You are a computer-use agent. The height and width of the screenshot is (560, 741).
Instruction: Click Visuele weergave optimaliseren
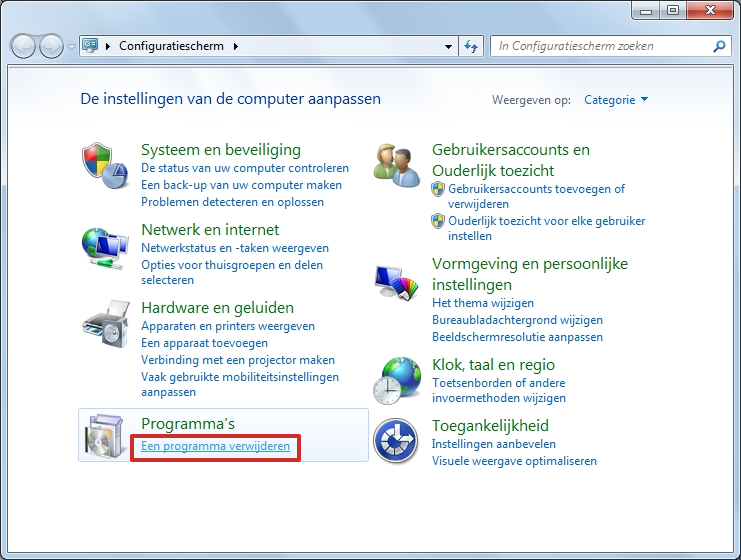(x=514, y=461)
